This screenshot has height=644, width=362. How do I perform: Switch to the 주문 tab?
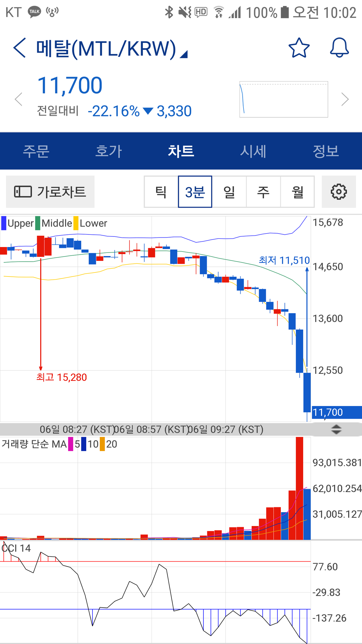click(36, 151)
